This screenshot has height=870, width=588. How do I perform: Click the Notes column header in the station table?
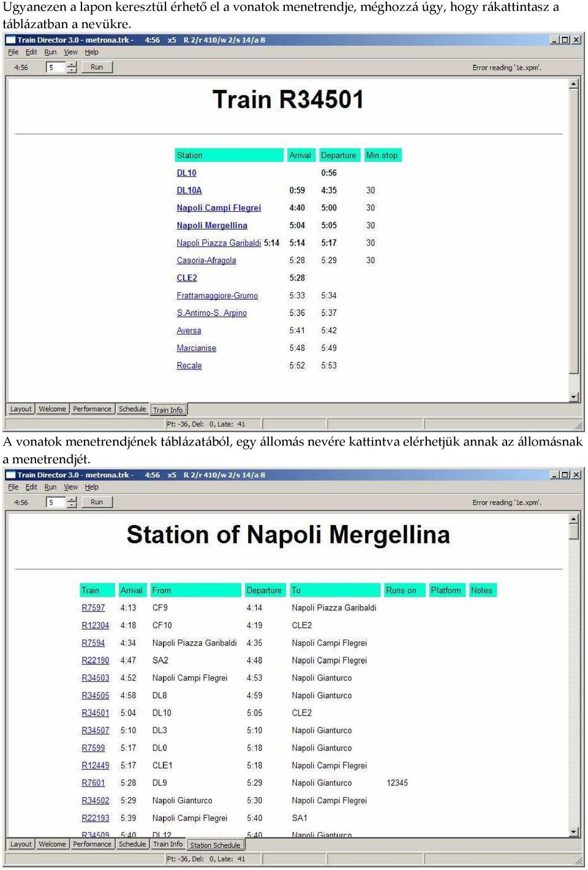(482, 591)
